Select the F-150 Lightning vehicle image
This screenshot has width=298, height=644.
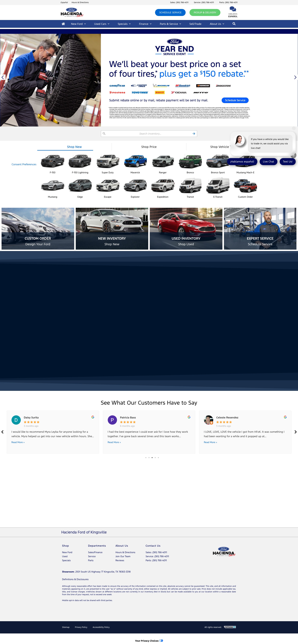[80, 161]
